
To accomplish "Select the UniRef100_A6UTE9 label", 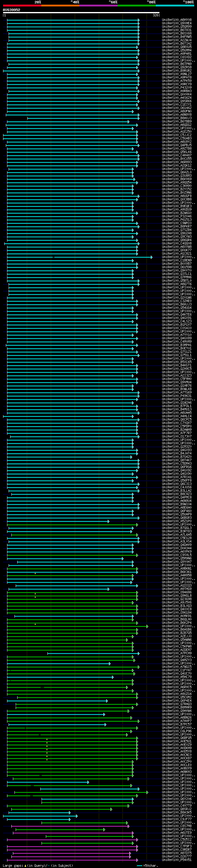I will 177,833.
